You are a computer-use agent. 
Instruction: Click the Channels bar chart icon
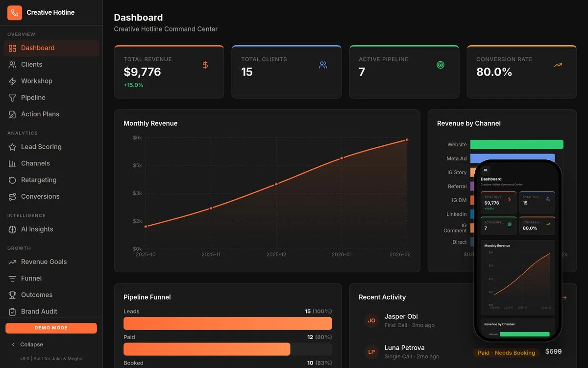[x=12, y=163]
